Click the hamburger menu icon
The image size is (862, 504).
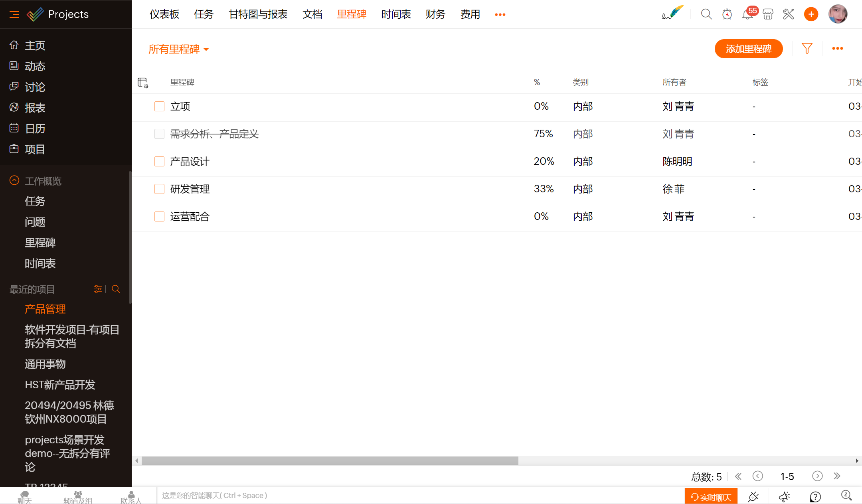[14, 14]
